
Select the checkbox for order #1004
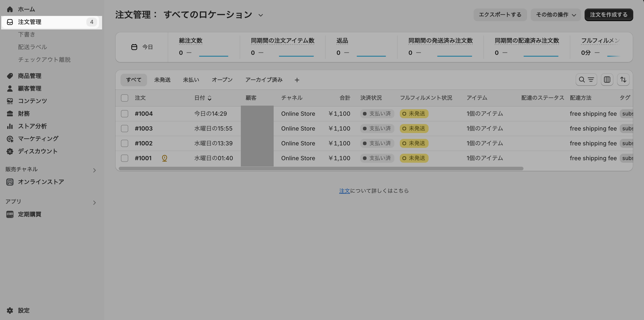125,114
